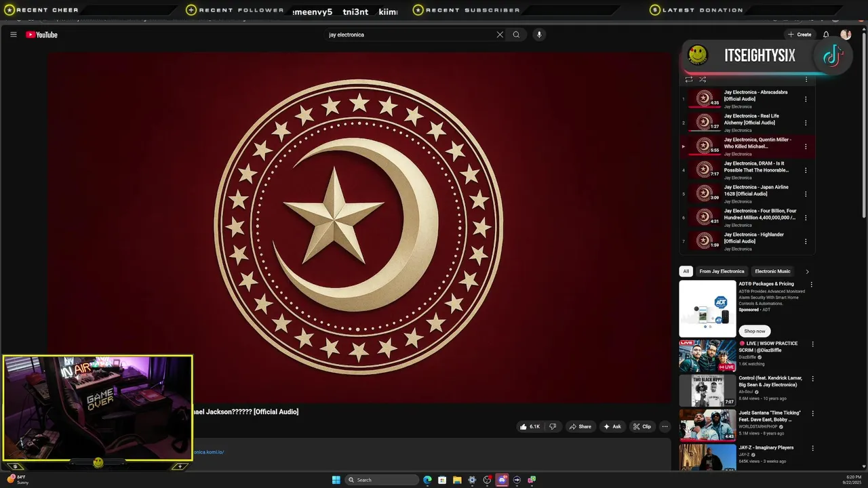Screen dimensions: 868x488
Task: Open the weather widget showing Sunny
Action: coord(19,480)
